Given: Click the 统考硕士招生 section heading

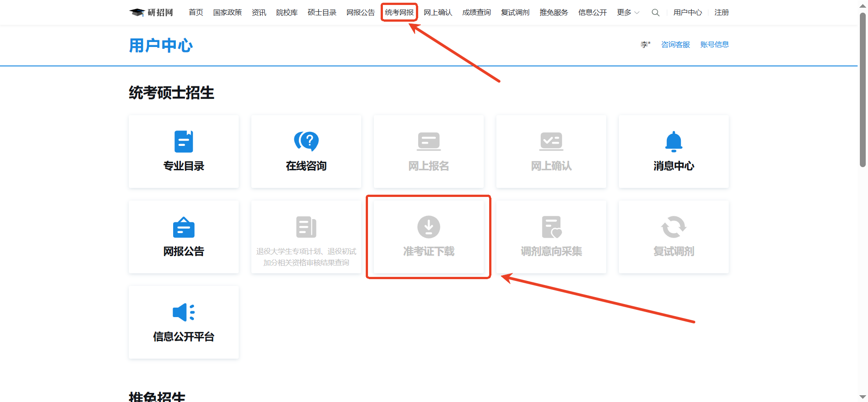Looking at the screenshot, I should pyautogui.click(x=171, y=93).
